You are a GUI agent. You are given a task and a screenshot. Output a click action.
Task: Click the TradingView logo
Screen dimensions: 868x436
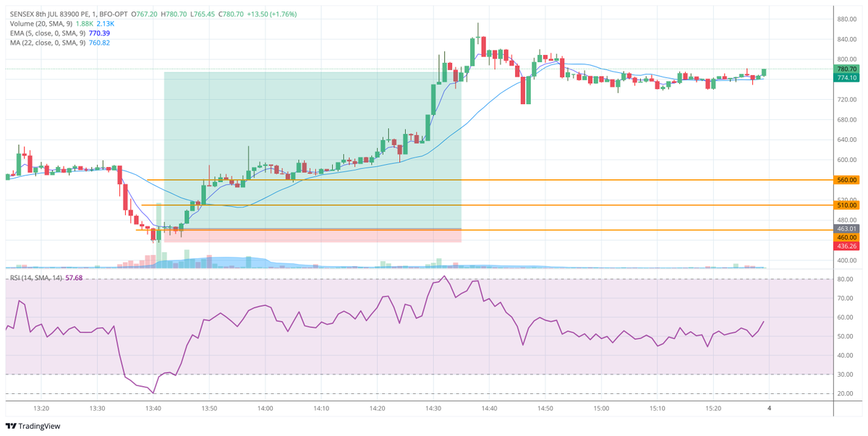pos(35,426)
